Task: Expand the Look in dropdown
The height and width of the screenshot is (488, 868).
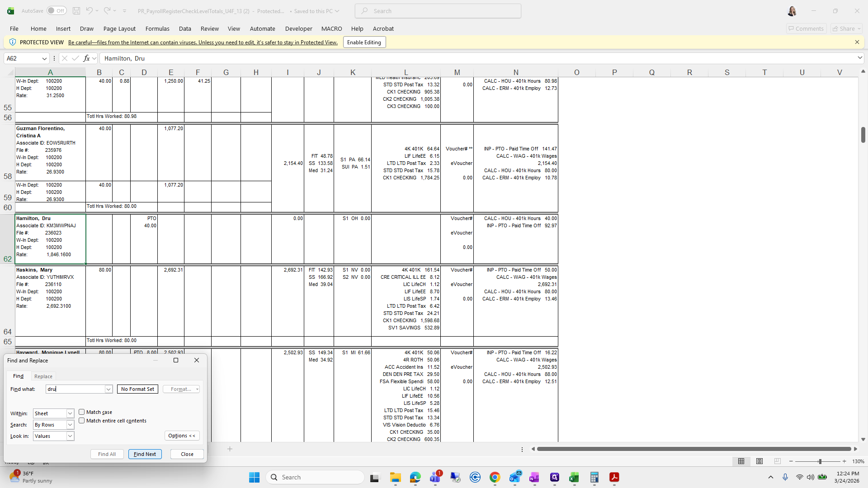Action: click(70, 436)
